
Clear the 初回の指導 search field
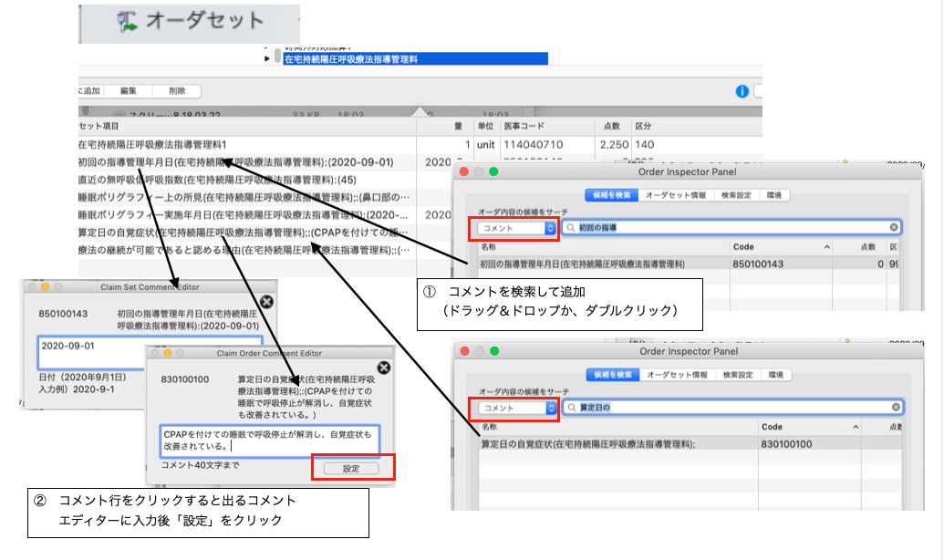(x=894, y=227)
